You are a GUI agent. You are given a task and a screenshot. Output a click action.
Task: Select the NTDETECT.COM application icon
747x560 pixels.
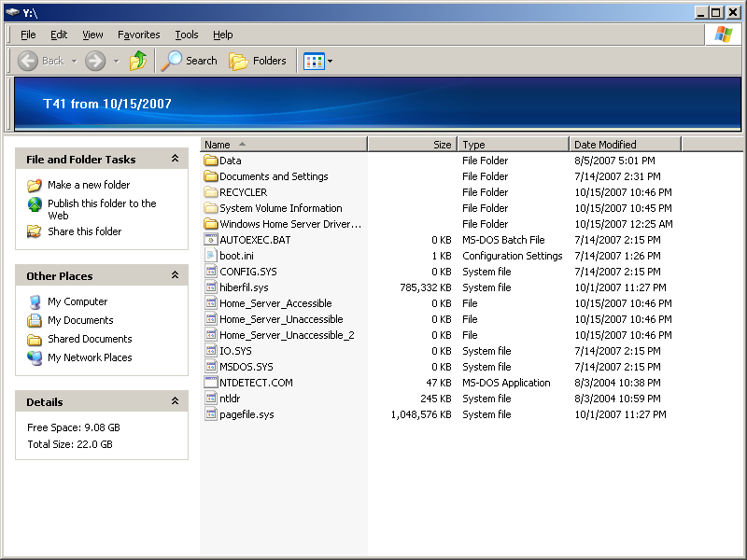point(211,383)
